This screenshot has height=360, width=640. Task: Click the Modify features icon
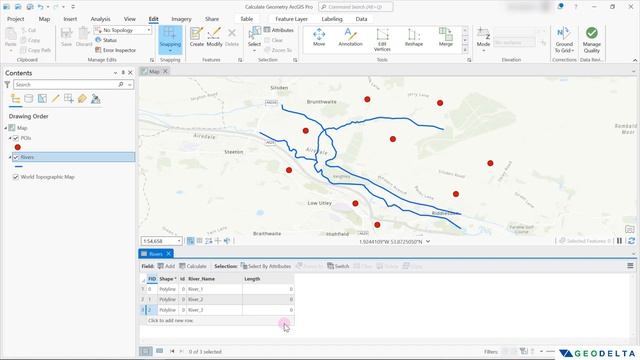coord(214,36)
